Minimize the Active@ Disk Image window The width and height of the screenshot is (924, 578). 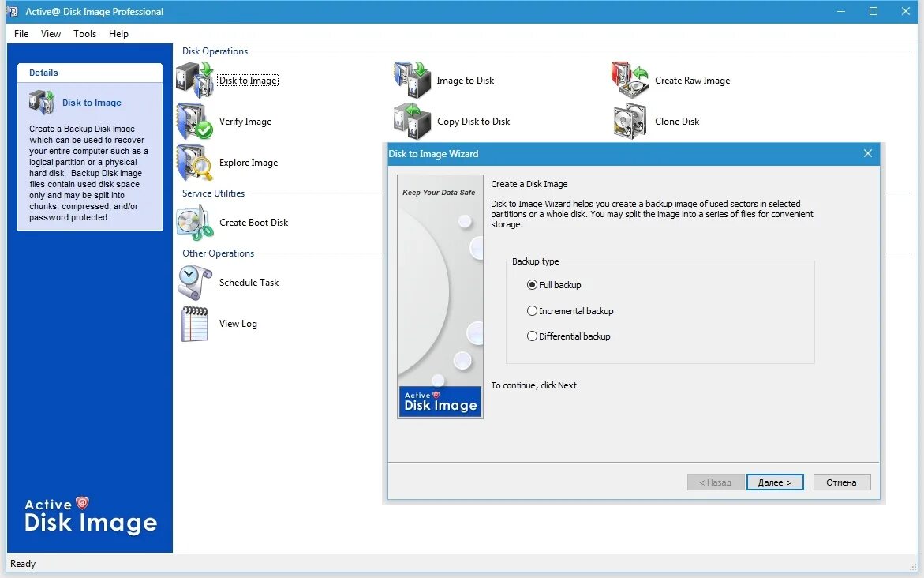pyautogui.click(x=841, y=11)
